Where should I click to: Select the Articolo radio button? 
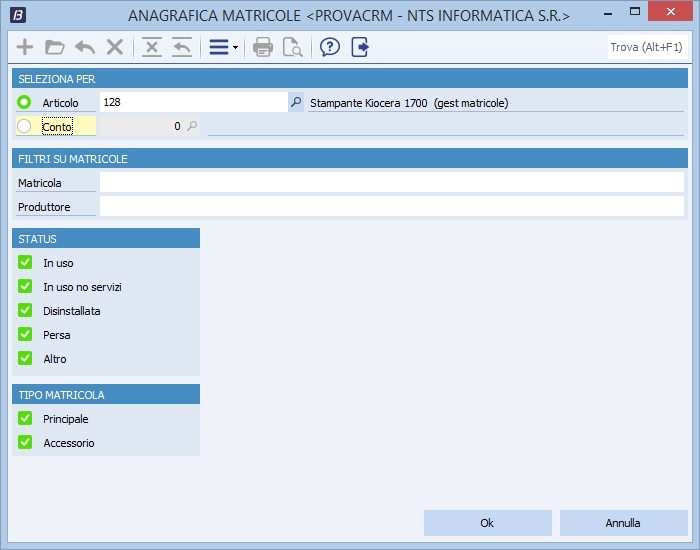tap(26, 102)
